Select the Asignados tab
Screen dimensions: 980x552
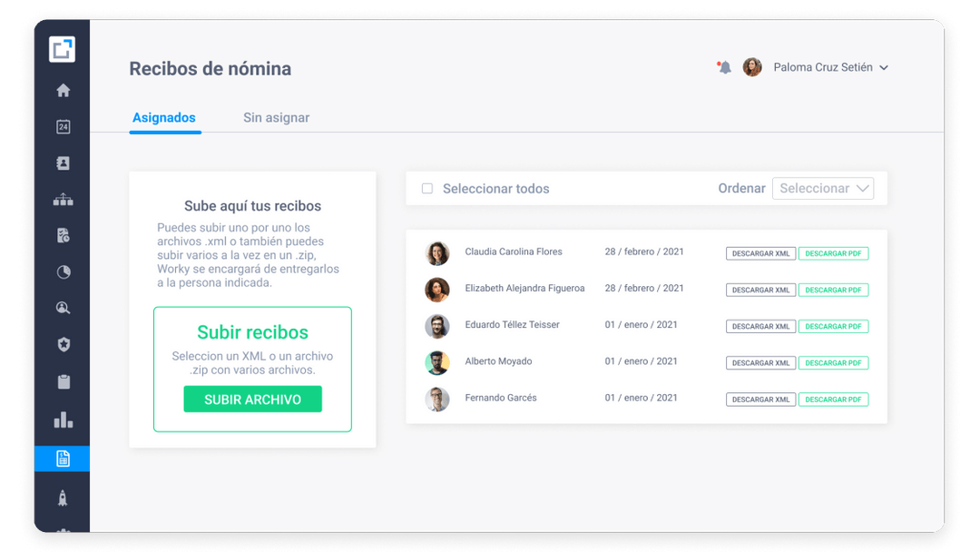pyautogui.click(x=164, y=117)
